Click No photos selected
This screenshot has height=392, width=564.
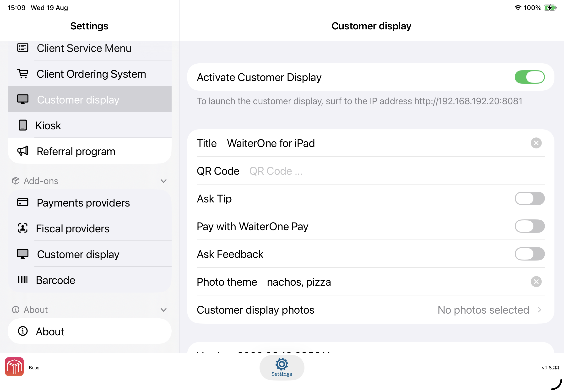coord(483,310)
